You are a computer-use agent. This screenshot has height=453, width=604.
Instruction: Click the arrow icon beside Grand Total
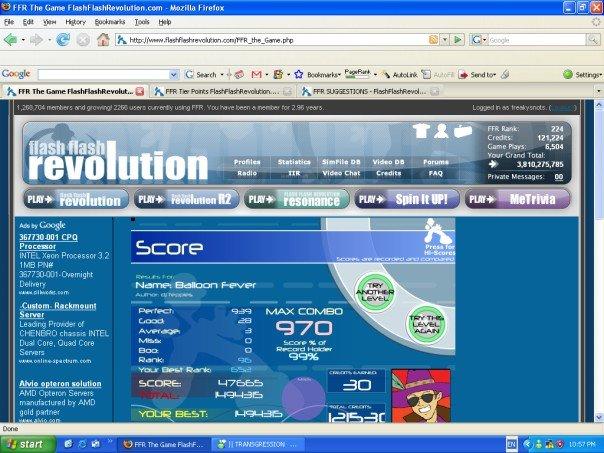tap(493, 164)
